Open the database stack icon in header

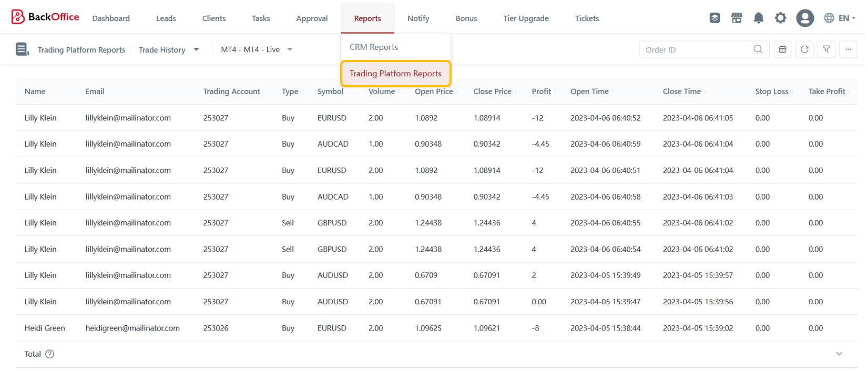pos(714,18)
